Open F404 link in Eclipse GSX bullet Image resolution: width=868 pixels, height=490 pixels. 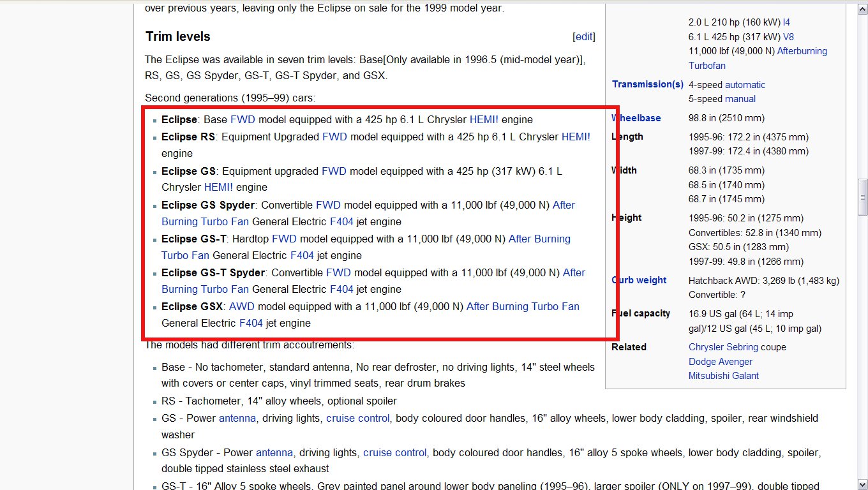251,323
